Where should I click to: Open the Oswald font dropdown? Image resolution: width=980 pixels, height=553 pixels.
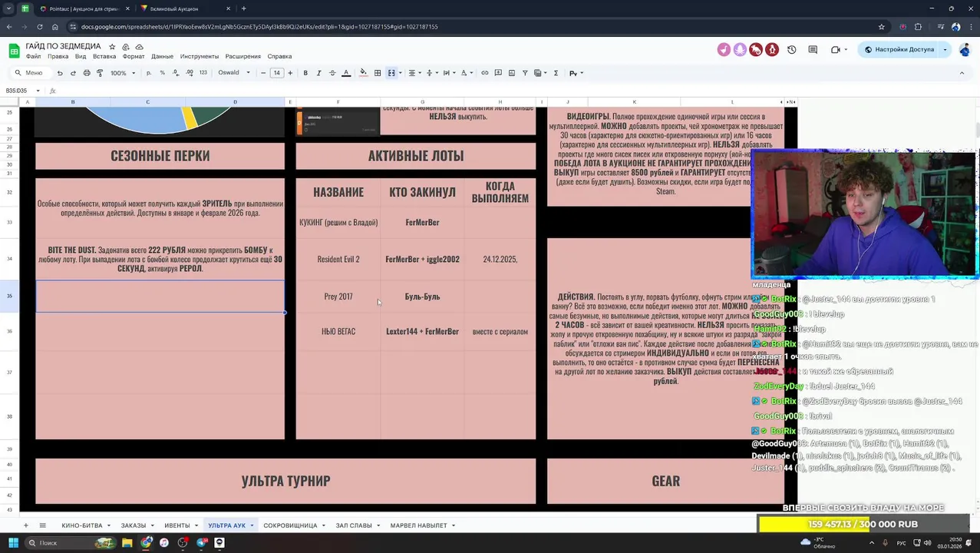pos(234,73)
